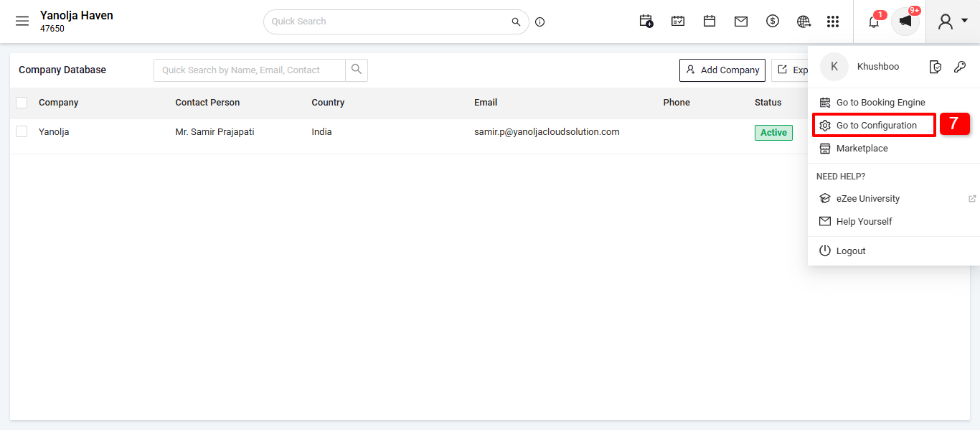
Task: Click the key icon beside Khushboo
Action: coord(960,67)
